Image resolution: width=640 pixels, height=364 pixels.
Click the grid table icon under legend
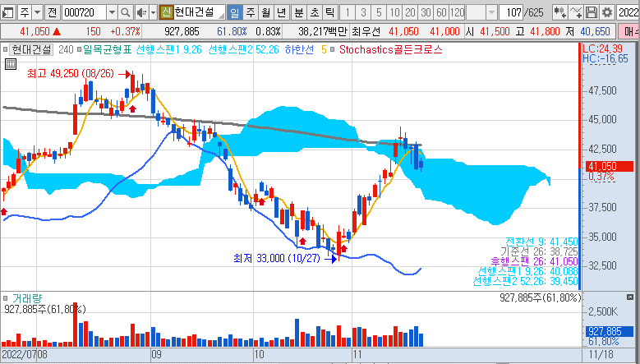pyautogui.click(x=10, y=63)
